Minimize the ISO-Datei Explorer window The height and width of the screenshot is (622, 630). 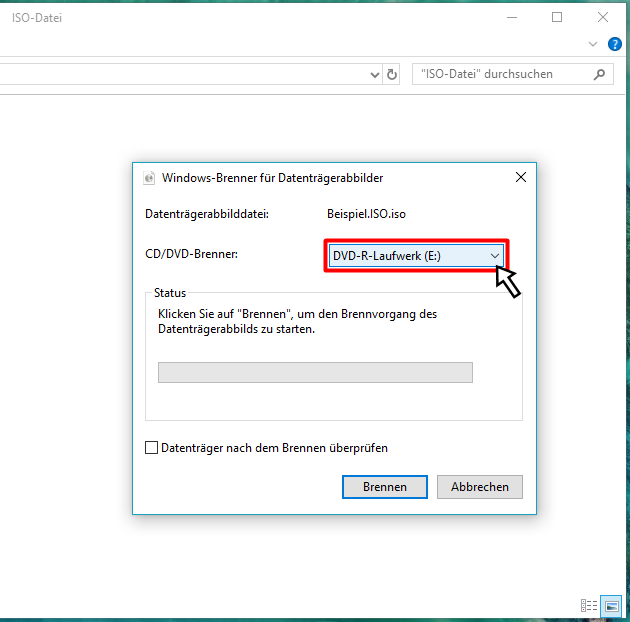tap(512, 17)
